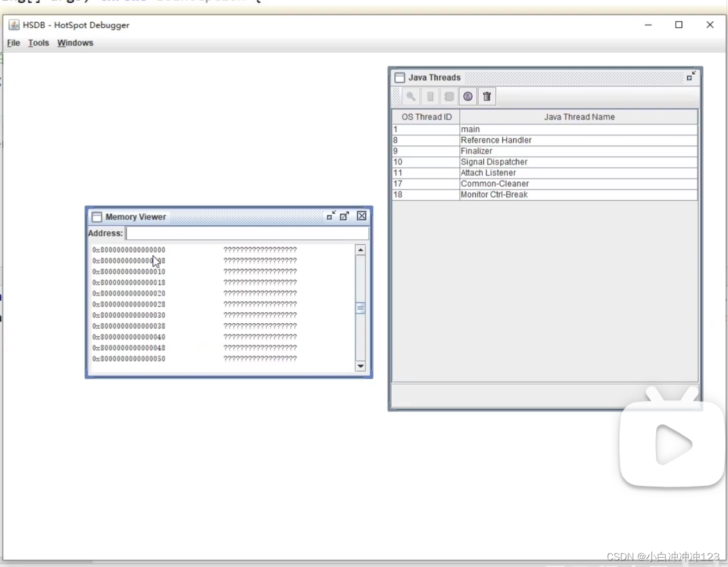Select the Finalizer thread

pyautogui.click(x=545, y=151)
